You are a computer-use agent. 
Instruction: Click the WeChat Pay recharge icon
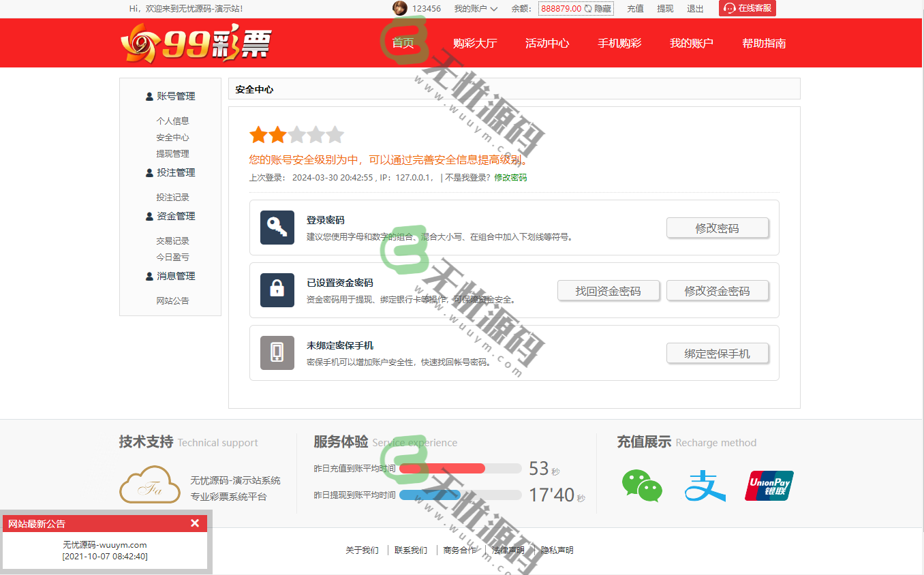pos(641,486)
